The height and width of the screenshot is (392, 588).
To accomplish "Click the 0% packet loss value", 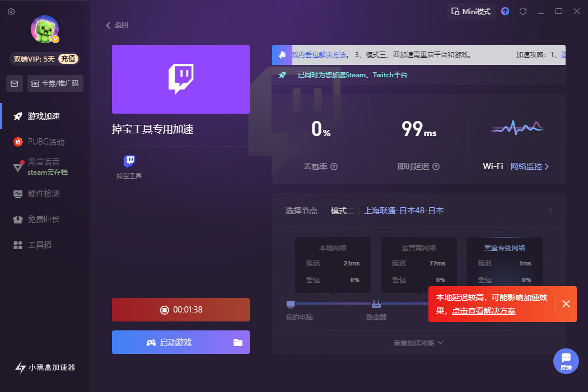I will point(321,129).
